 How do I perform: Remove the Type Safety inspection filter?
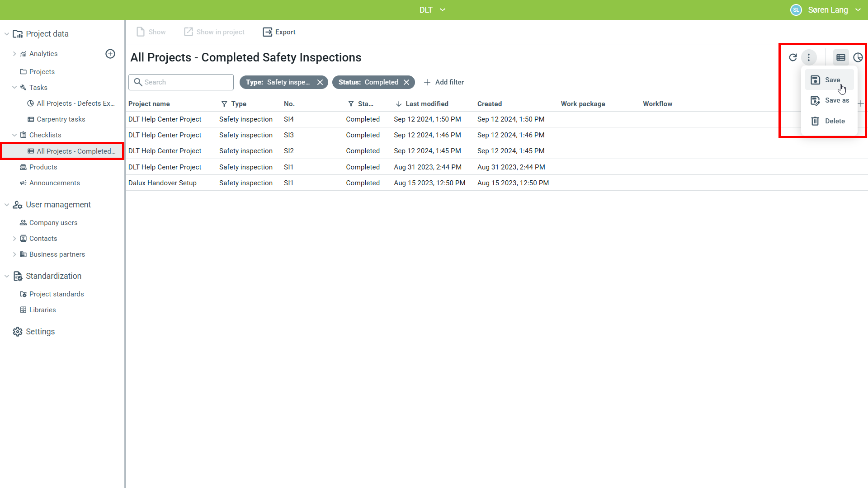(x=320, y=82)
